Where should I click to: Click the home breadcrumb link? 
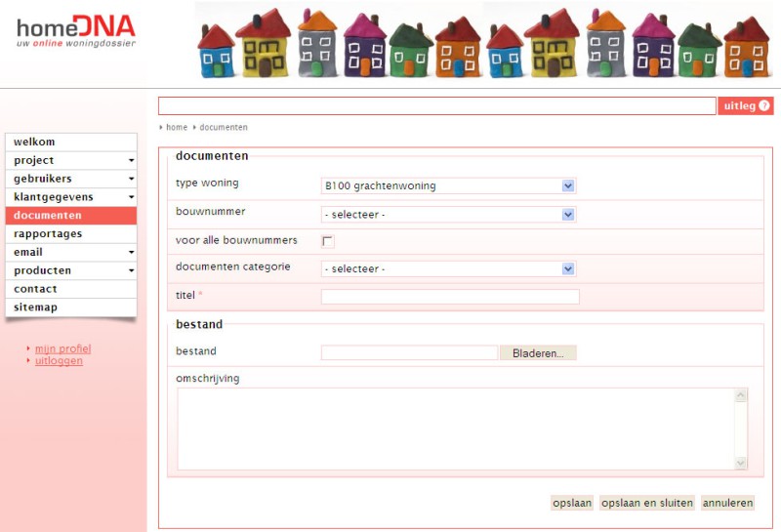[177, 128]
